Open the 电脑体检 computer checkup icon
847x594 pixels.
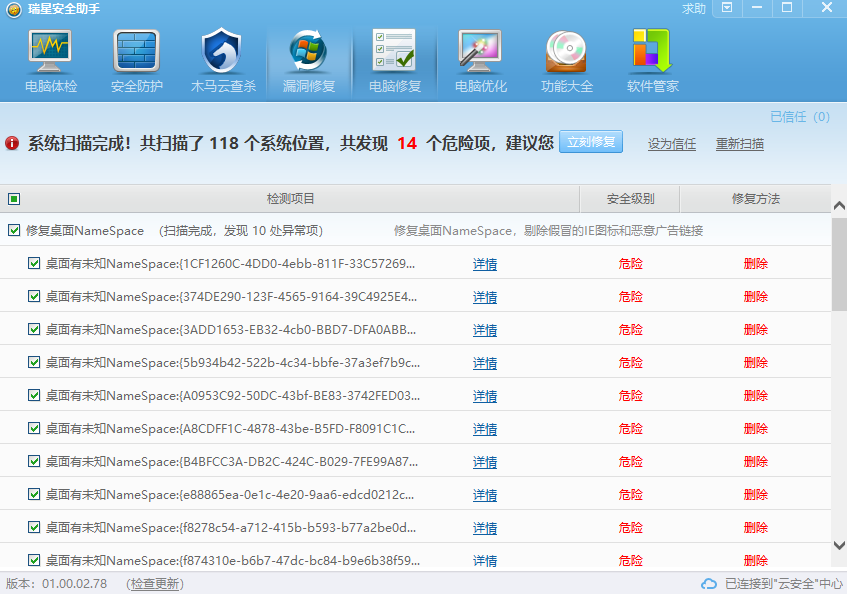point(50,52)
